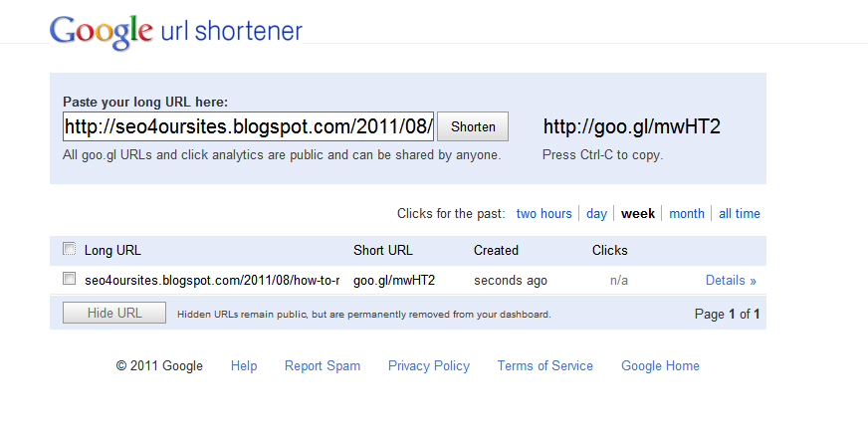Select the shortened http://goo.gl/mwHT2 result

(632, 126)
